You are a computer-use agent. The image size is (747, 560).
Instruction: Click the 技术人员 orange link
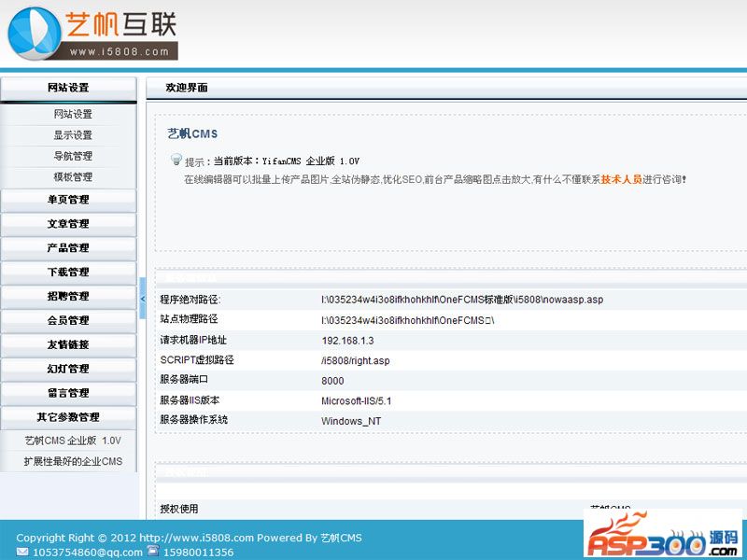[x=621, y=179]
